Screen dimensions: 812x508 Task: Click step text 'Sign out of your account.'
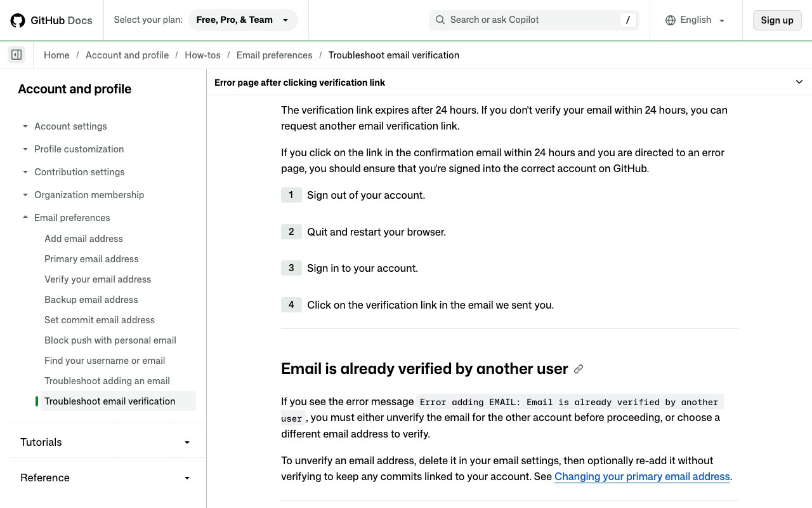(x=366, y=196)
